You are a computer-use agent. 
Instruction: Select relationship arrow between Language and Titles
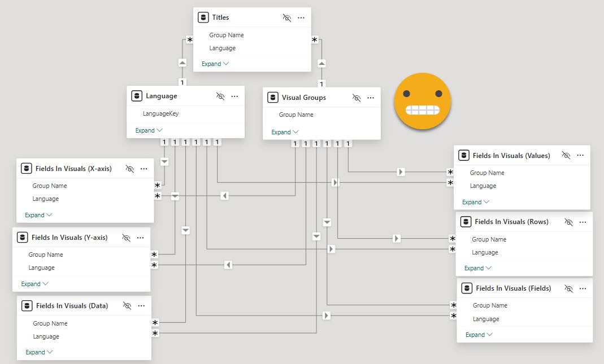(182, 63)
